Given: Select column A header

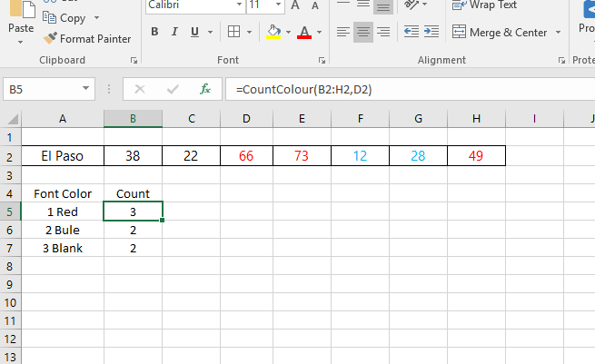Looking at the screenshot, I should coord(63,119).
